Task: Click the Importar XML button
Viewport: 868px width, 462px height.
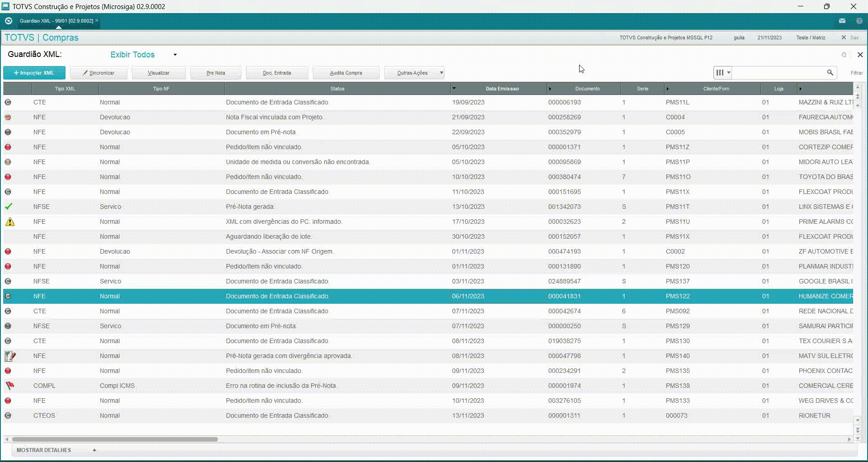Action: pyautogui.click(x=34, y=73)
